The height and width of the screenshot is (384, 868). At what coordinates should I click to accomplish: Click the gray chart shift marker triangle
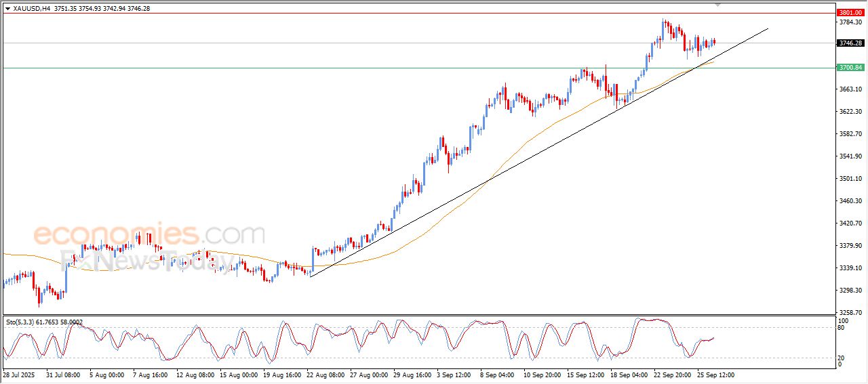pyautogui.click(x=718, y=5)
